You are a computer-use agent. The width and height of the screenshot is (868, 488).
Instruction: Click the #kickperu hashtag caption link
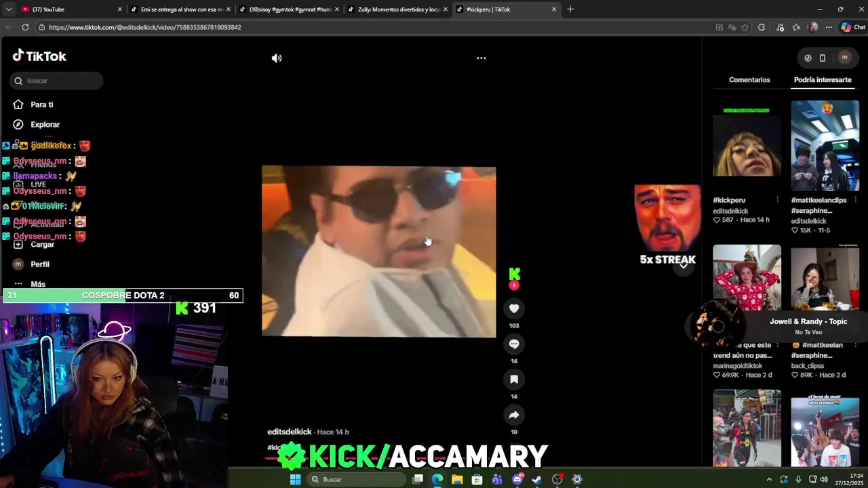point(275,447)
